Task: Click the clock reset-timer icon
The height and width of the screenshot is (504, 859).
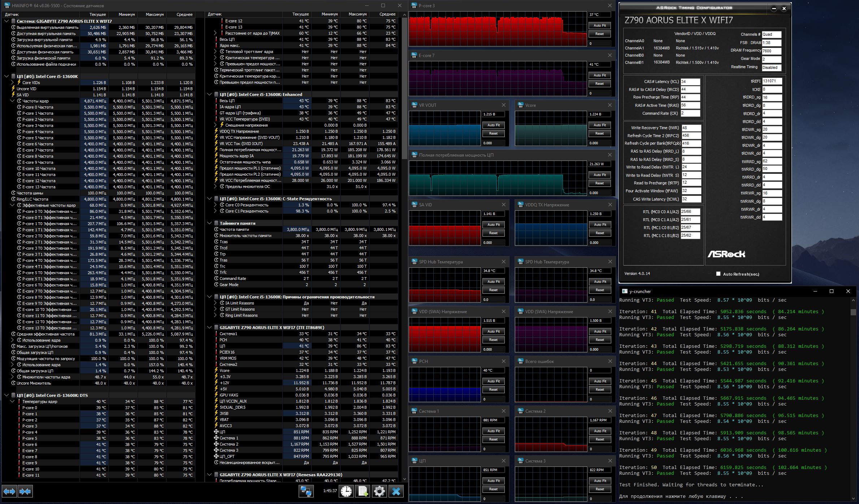Action: (x=346, y=491)
